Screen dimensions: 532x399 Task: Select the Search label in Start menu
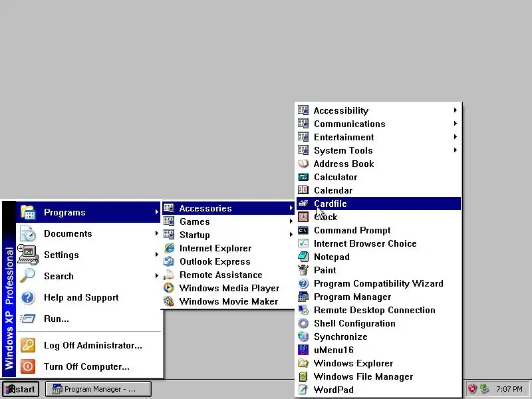tap(59, 276)
